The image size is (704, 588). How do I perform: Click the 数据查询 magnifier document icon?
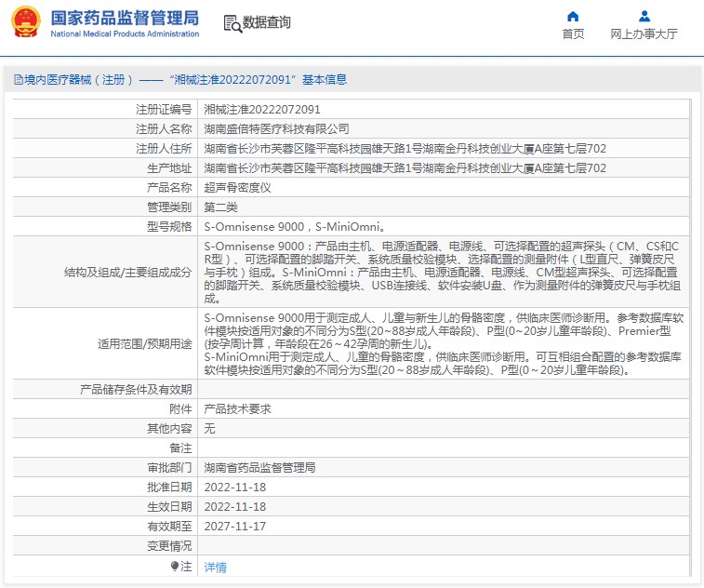(x=231, y=22)
